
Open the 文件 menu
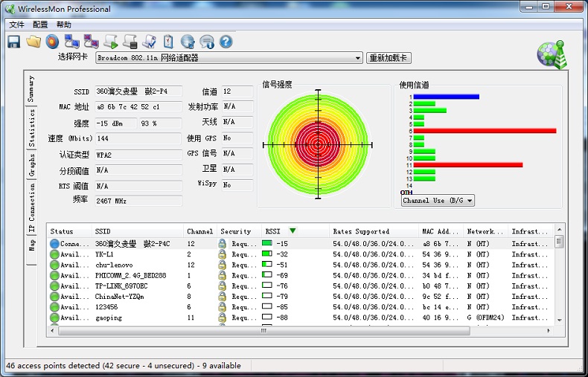click(16, 25)
